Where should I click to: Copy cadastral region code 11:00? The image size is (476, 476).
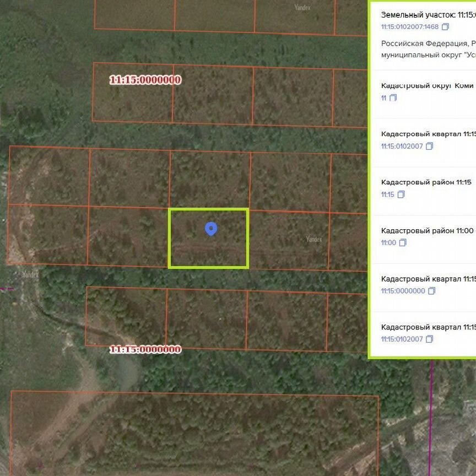click(x=403, y=243)
